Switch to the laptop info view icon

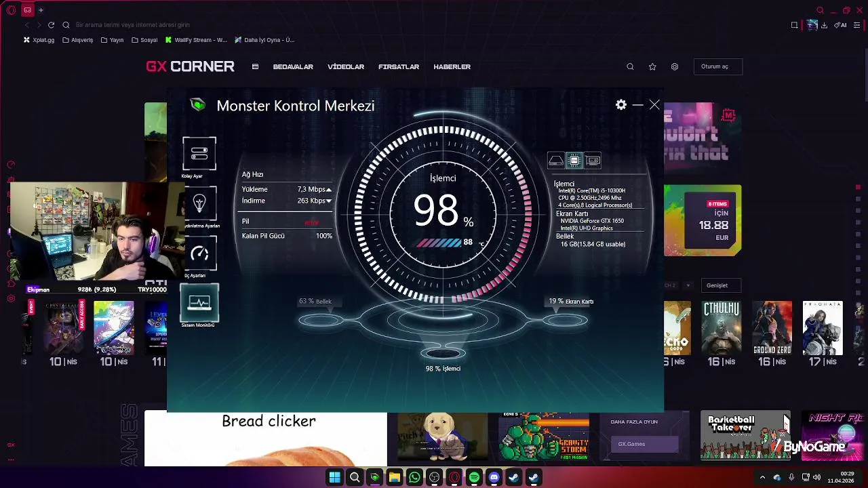[556, 161]
